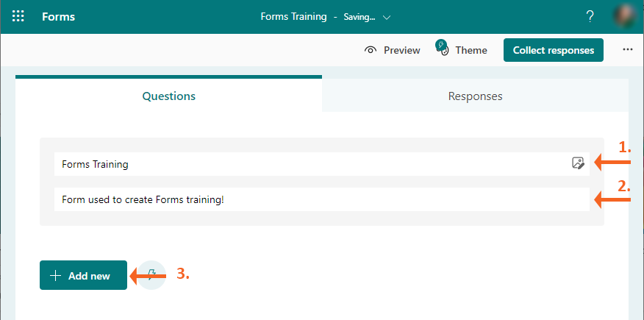Open the Theme palette icon
The image size is (644, 320).
click(x=443, y=52)
